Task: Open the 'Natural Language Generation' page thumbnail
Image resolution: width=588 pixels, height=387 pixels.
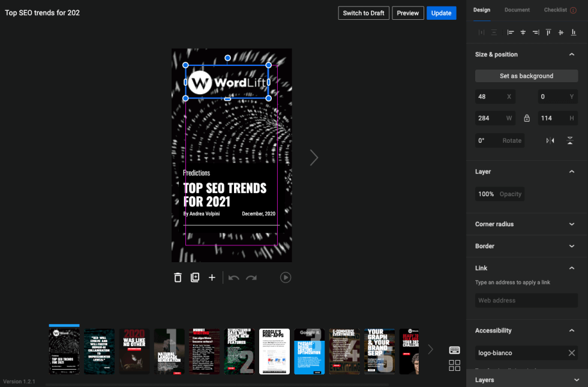Action: [169, 352]
